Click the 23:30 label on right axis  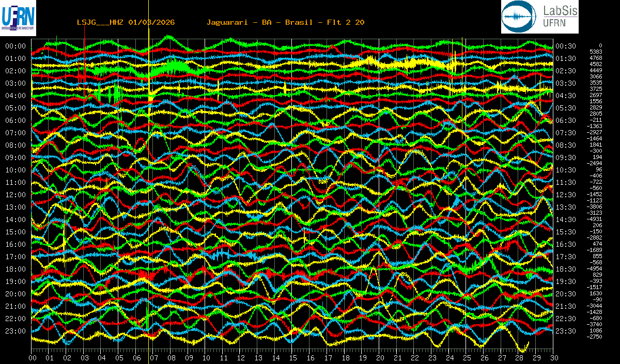pyautogui.click(x=566, y=331)
